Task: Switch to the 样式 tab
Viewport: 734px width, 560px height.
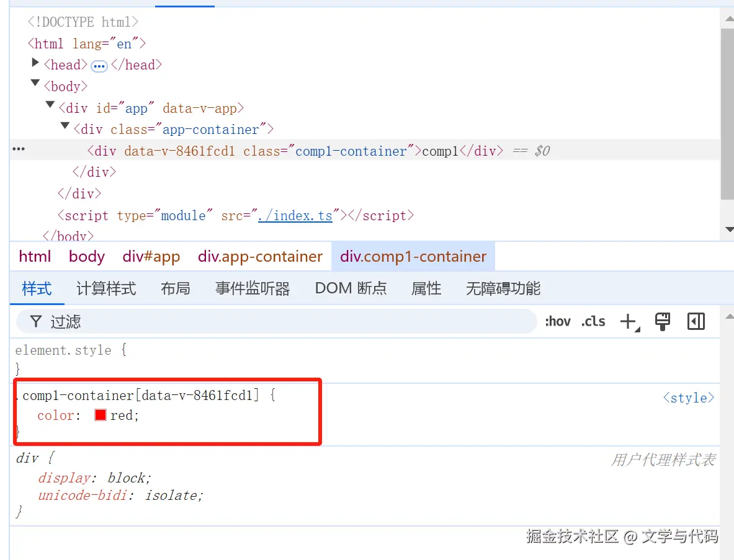Action: tap(37, 288)
